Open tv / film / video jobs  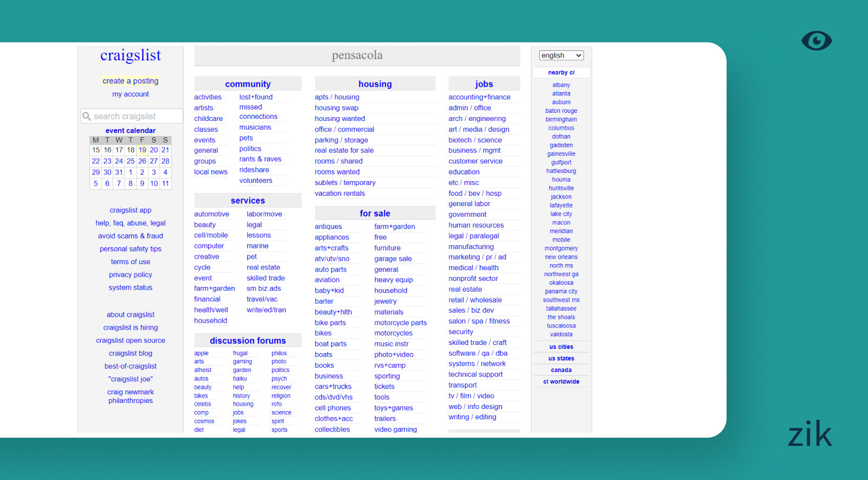(471, 396)
